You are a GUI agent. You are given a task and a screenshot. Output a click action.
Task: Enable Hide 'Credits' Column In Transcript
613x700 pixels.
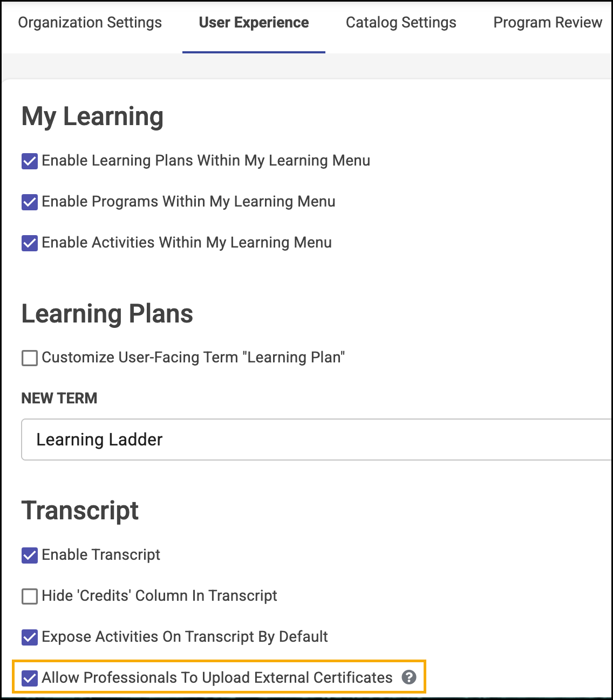tap(30, 596)
